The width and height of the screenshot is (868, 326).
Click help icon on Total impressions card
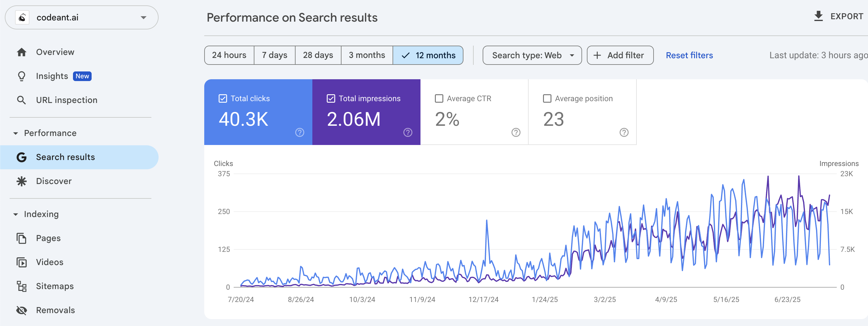point(408,132)
